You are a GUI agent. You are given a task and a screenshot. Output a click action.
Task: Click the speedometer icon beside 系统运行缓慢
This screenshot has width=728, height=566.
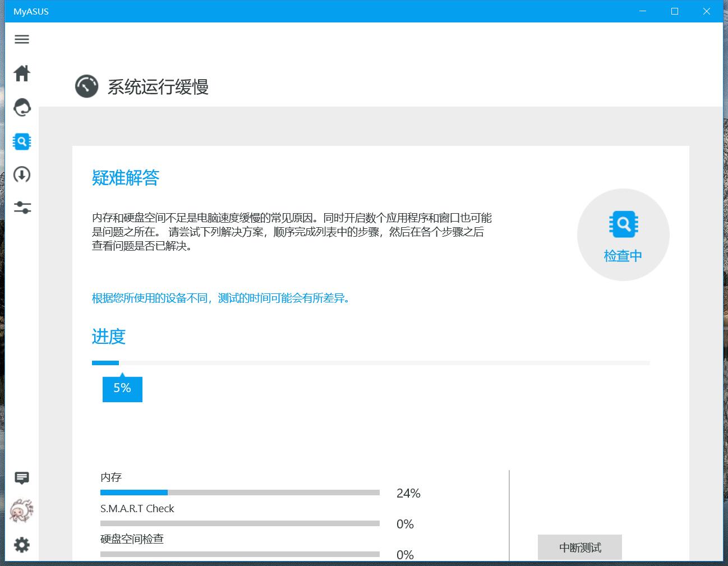pos(86,86)
